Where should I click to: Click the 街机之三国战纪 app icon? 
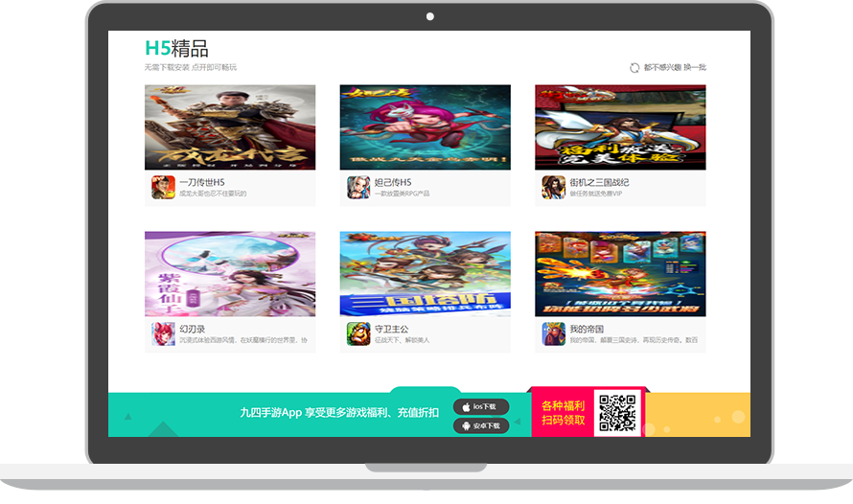pos(553,187)
